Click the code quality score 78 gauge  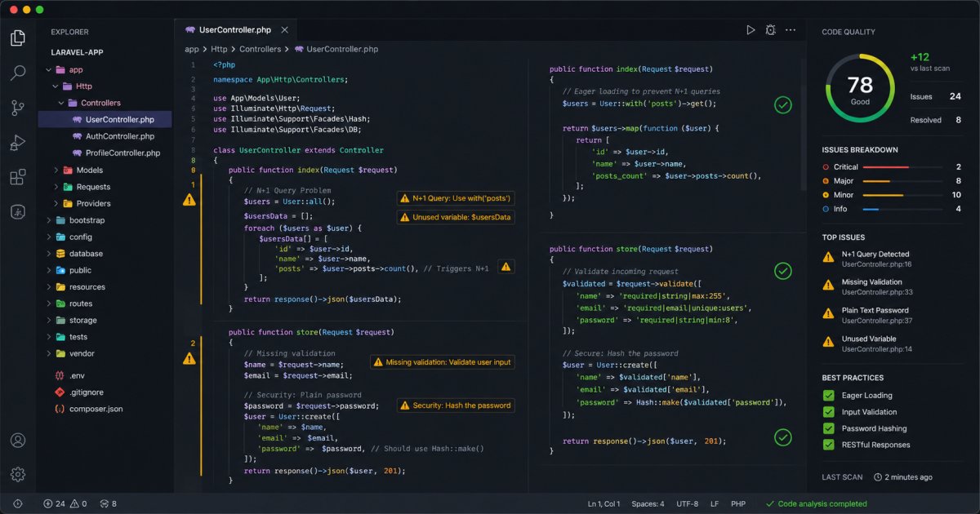tap(860, 88)
